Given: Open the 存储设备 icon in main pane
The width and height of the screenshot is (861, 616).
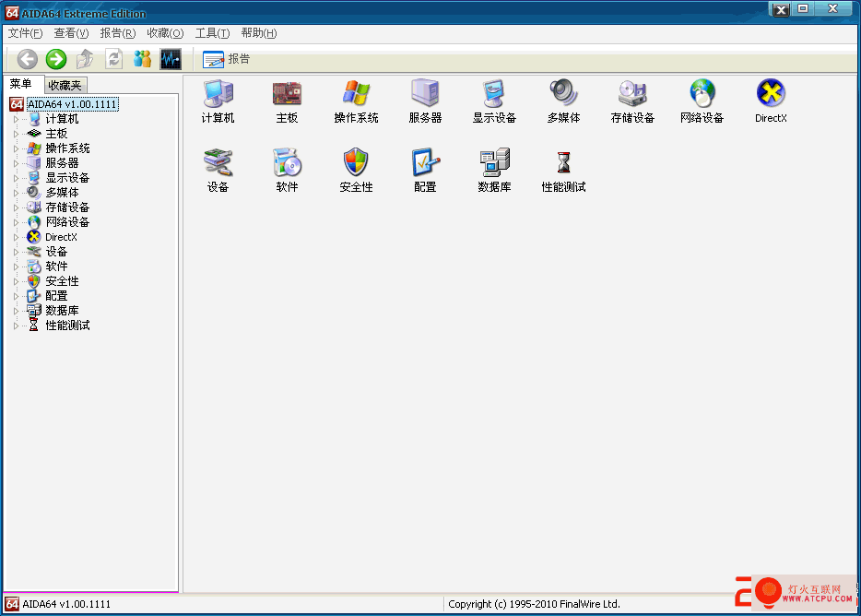Looking at the screenshot, I should click(632, 101).
